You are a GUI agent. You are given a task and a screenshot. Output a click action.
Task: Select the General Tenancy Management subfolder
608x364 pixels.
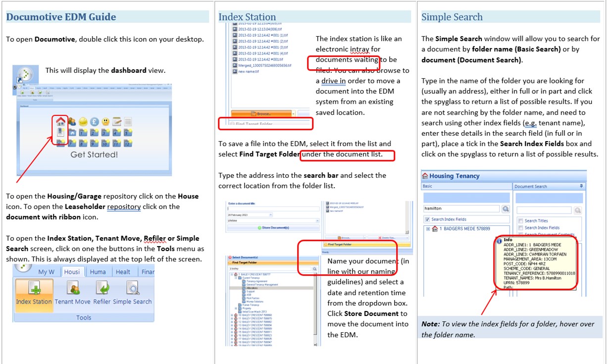(x=260, y=285)
